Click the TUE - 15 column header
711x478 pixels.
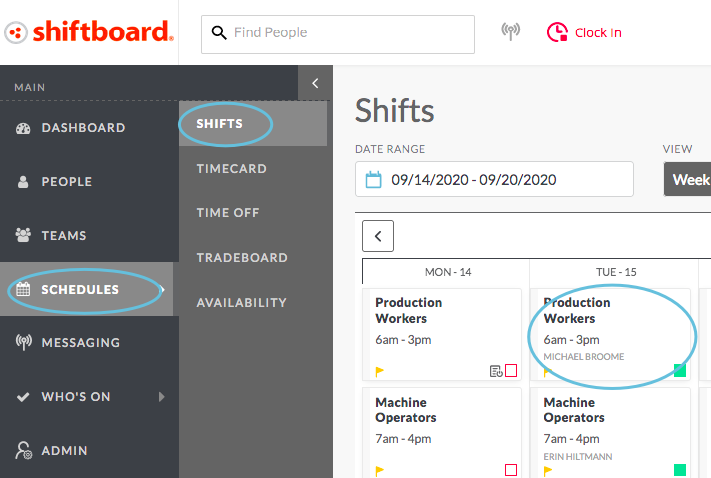point(616,272)
